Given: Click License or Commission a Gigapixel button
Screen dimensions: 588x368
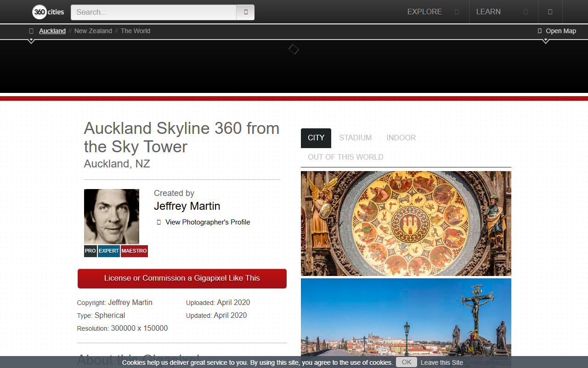Looking at the screenshot, I should [x=182, y=278].
